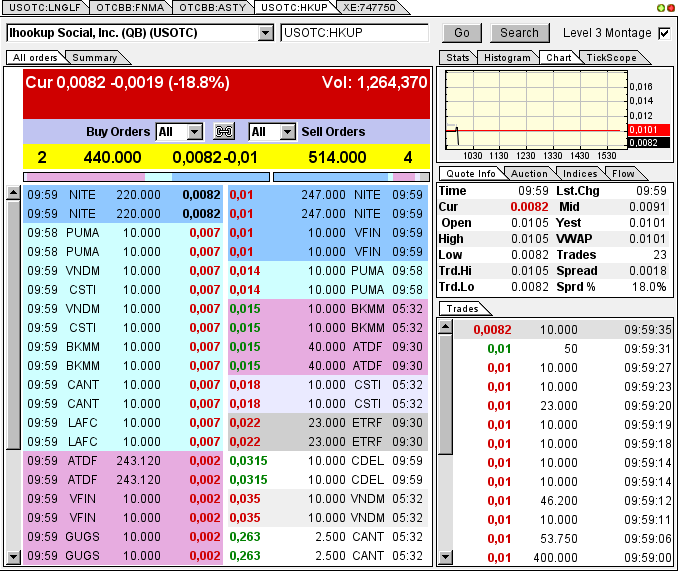
Task: Open the Sell Orders filter dropdown
Action: click(287, 132)
